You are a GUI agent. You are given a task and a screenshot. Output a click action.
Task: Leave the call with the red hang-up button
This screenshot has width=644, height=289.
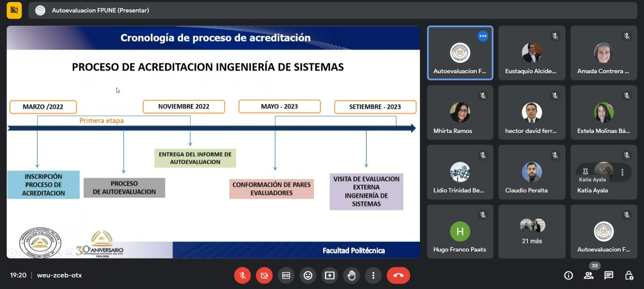coord(398,275)
